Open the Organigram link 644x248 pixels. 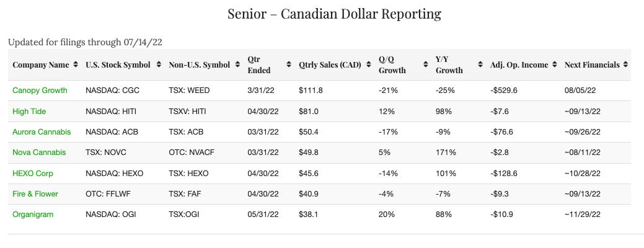[32, 215]
